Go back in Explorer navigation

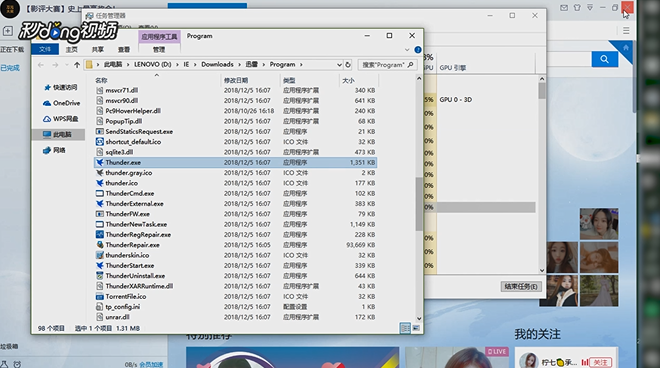pos(41,65)
